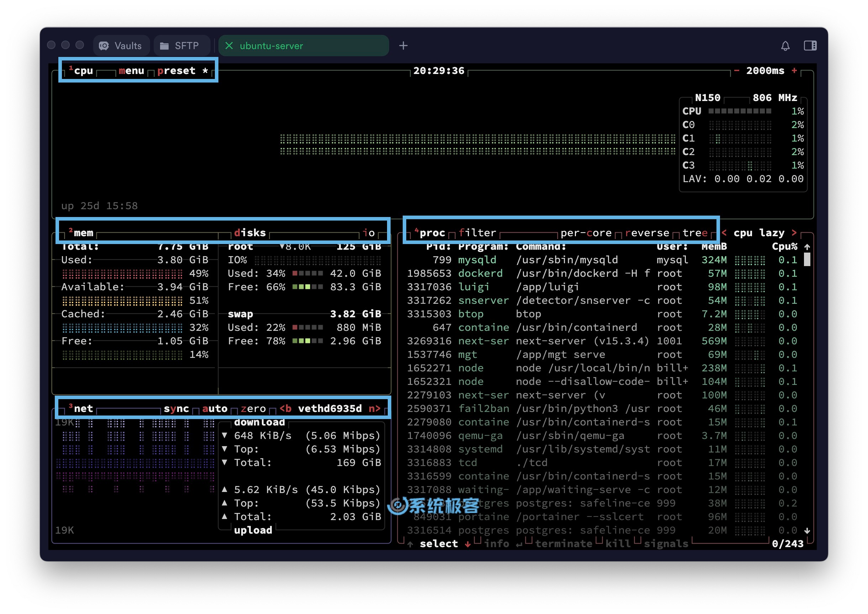Decrease update interval with minus
The height and width of the screenshot is (614, 868).
coord(736,71)
